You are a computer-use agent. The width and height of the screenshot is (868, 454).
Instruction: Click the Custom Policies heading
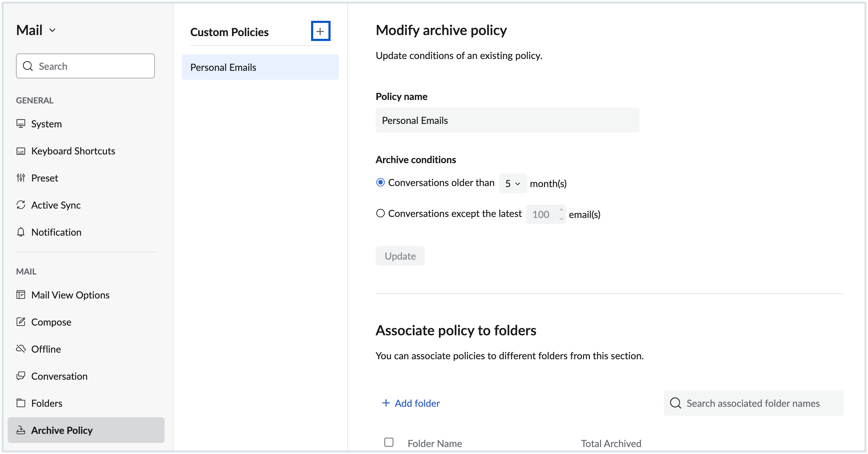pos(229,32)
